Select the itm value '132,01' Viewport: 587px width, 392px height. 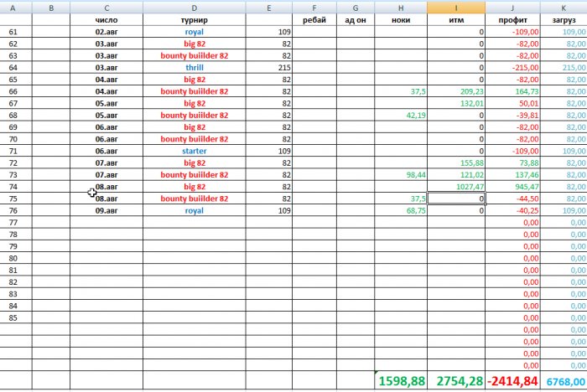[456, 103]
